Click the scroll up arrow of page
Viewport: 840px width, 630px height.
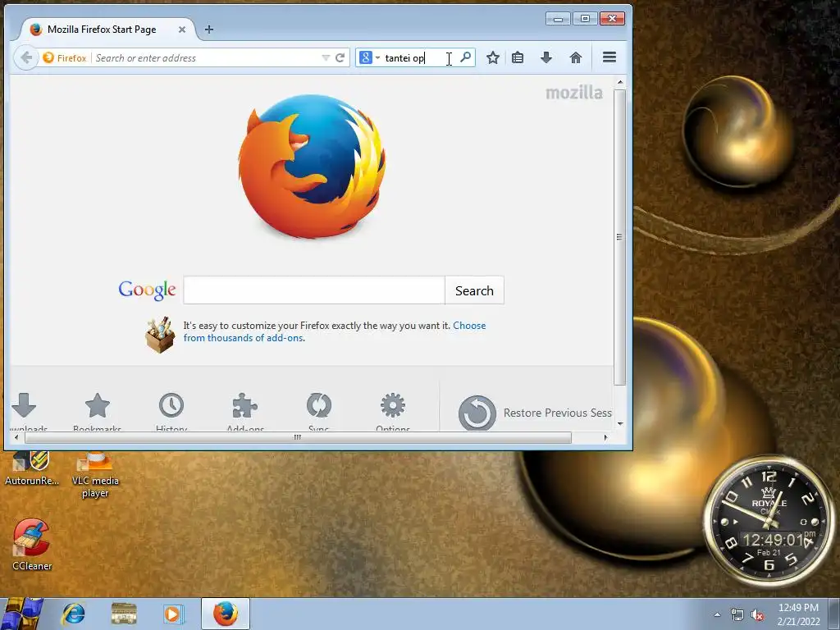tap(620, 83)
